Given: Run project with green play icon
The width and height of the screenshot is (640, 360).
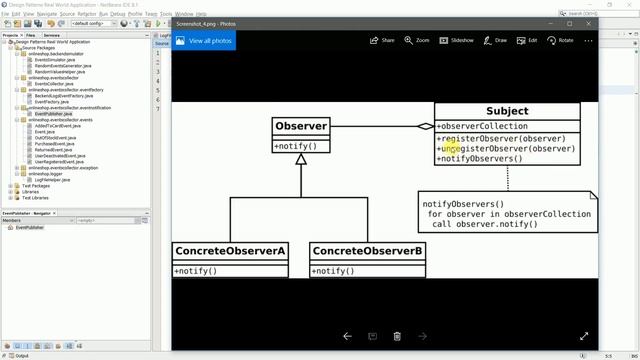Looking at the screenshot, I should click(158, 24).
